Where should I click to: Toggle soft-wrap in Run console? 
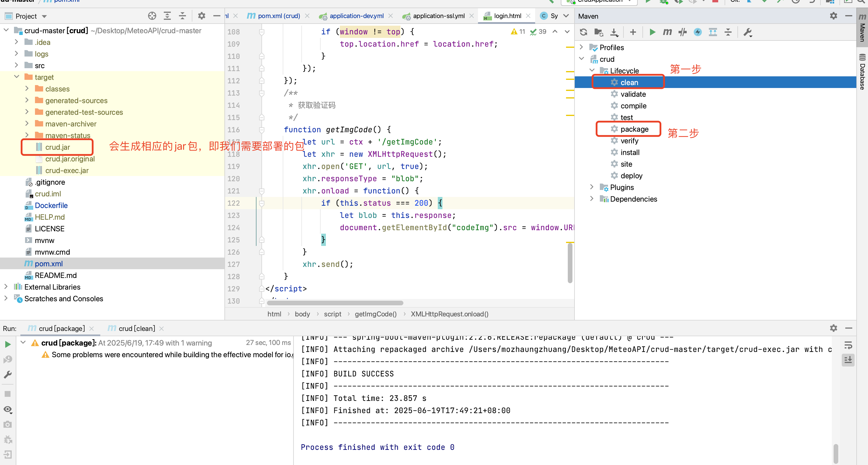(x=848, y=345)
